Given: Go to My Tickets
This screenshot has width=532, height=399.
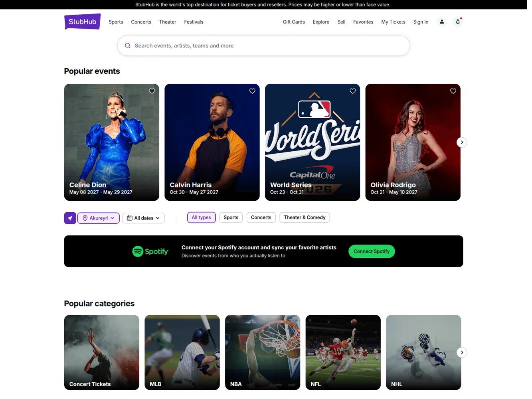Looking at the screenshot, I should [x=393, y=22].
